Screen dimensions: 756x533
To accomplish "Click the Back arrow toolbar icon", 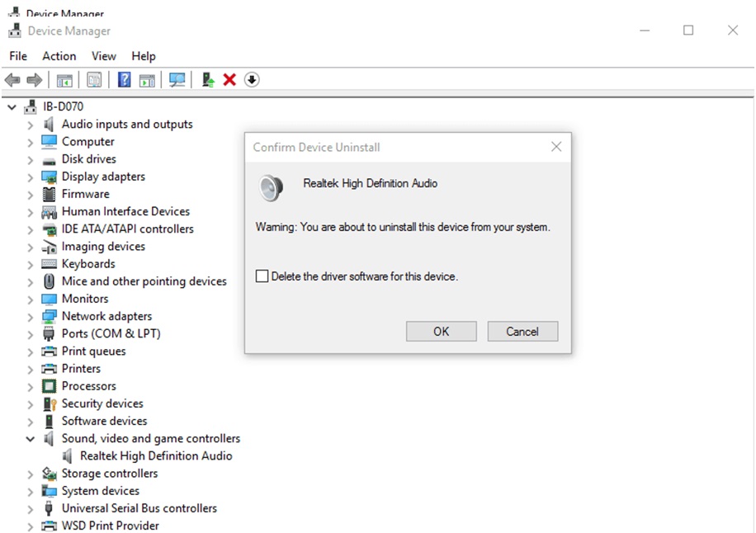I will click(x=12, y=79).
